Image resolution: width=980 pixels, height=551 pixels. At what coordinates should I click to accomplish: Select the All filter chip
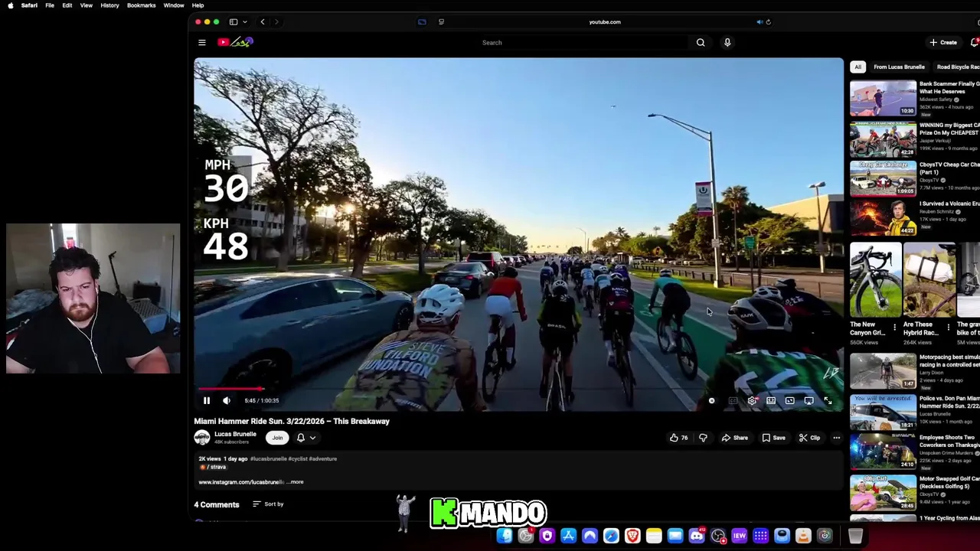[x=858, y=67]
